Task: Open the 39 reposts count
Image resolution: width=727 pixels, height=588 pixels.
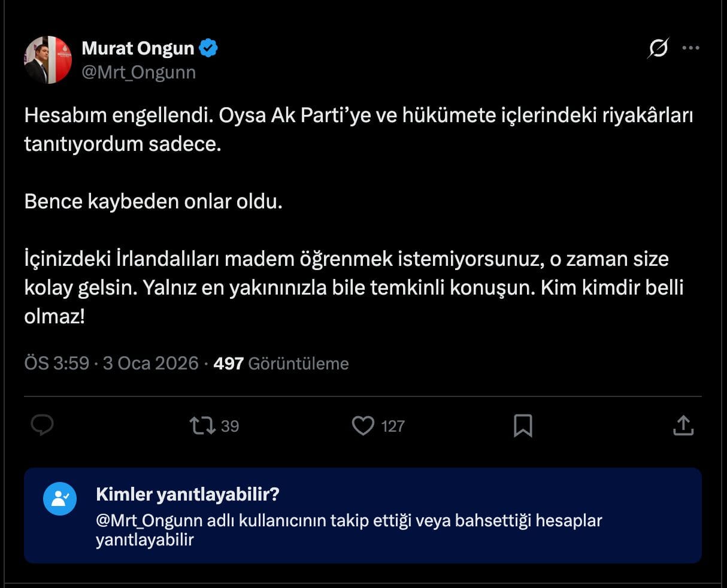Action: click(224, 426)
